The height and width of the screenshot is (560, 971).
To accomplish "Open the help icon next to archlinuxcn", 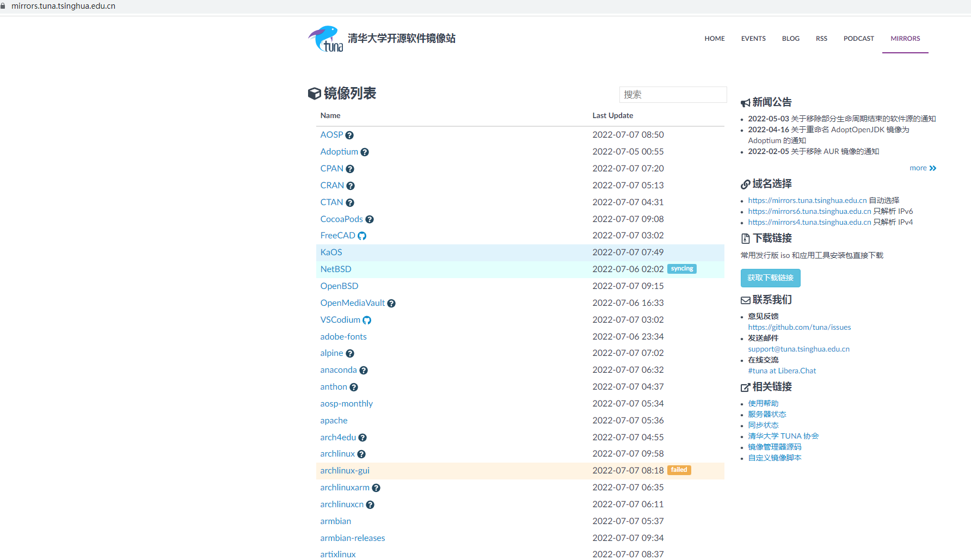I will click(x=370, y=505).
